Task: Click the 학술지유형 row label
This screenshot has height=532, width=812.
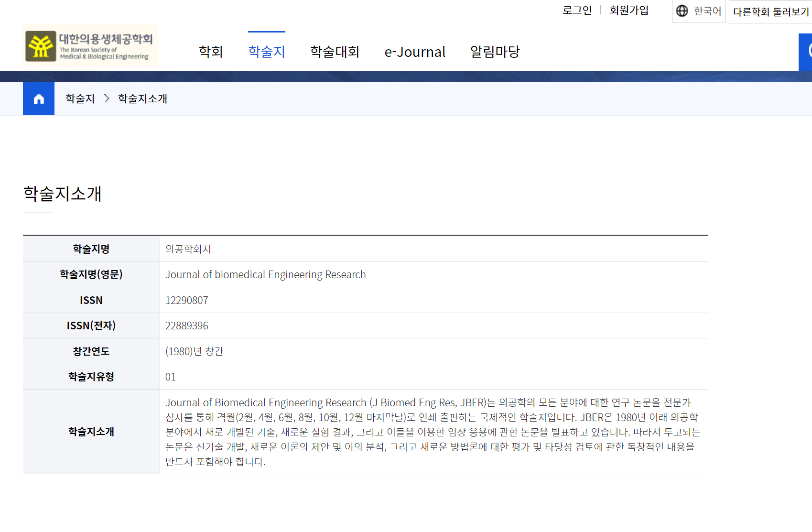Action: 91,377
